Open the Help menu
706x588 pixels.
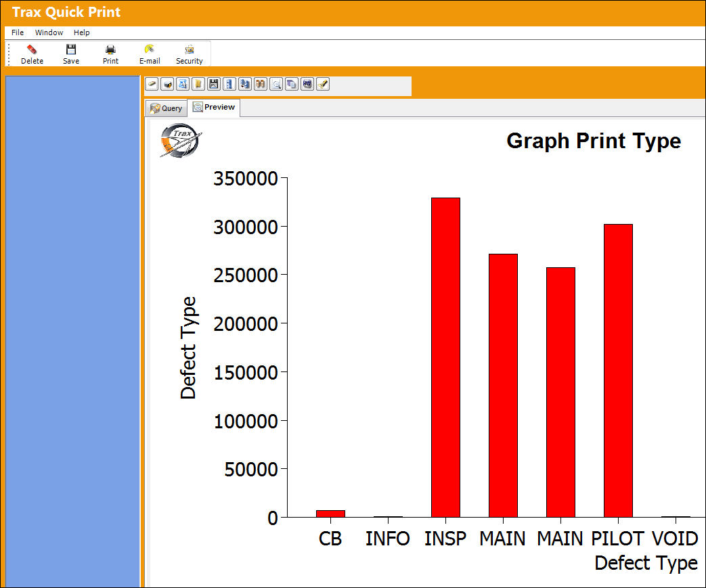(81, 32)
